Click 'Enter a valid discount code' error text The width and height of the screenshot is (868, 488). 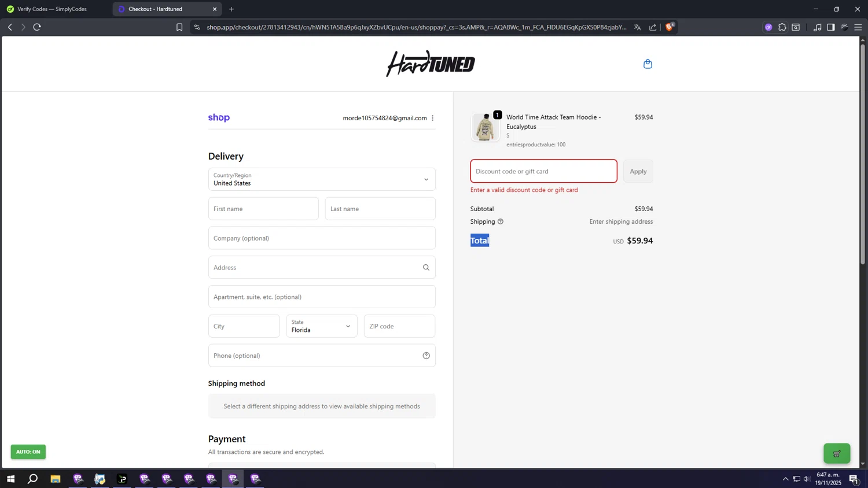tap(524, 190)
